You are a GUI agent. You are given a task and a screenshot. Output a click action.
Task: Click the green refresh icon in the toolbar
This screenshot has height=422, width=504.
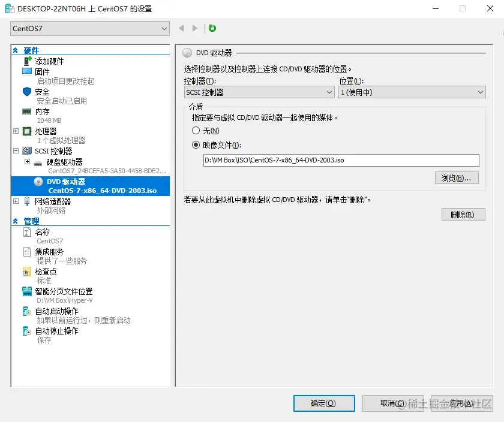(212, 28)
